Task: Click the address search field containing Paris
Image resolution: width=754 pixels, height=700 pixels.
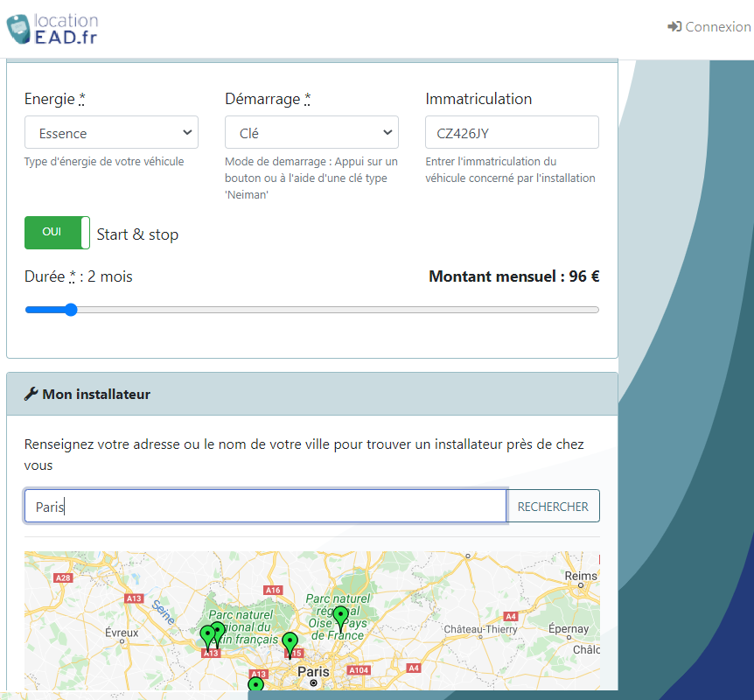Action: pos(262,506)
